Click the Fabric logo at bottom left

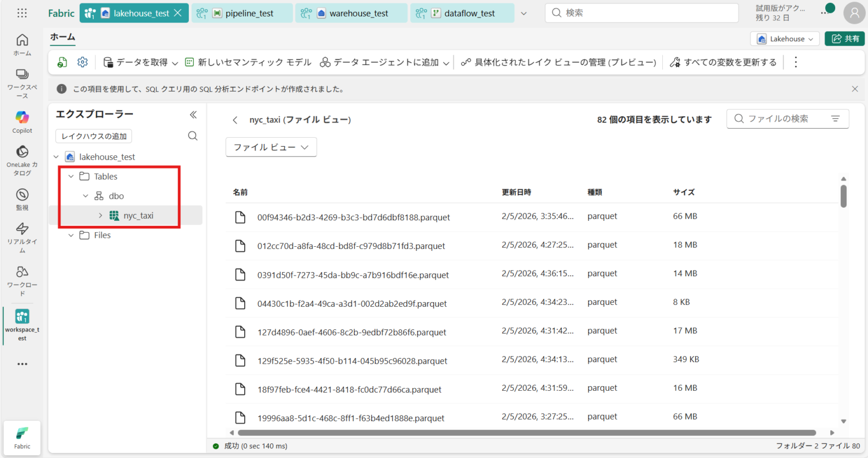[x=22, y=438]
